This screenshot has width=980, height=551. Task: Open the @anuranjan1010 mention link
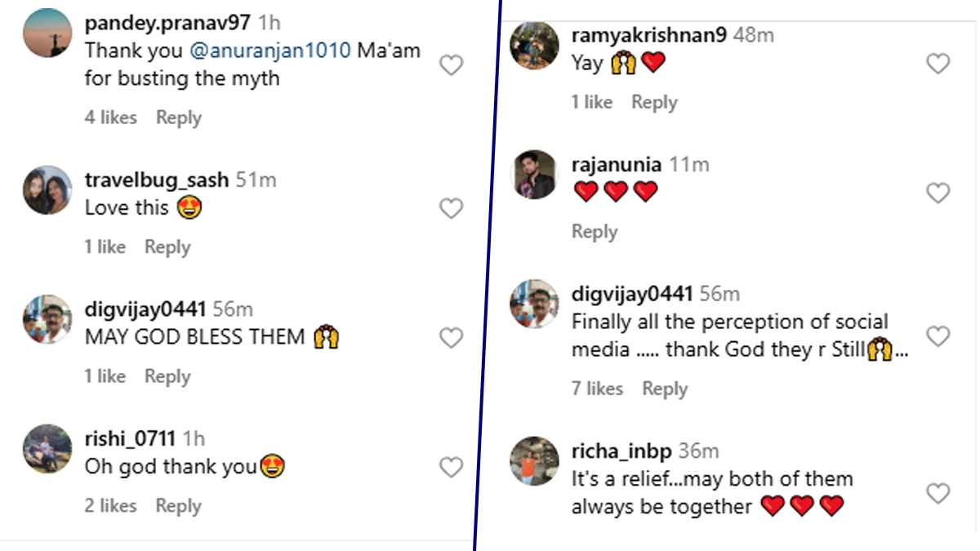(x=269, y=51)
